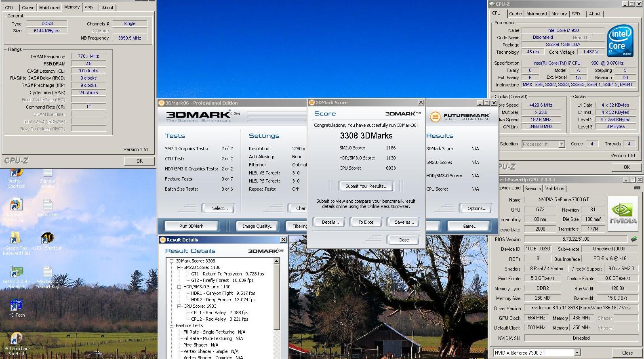Open the Processor #1 selection dropdown

tap(562, 144)
